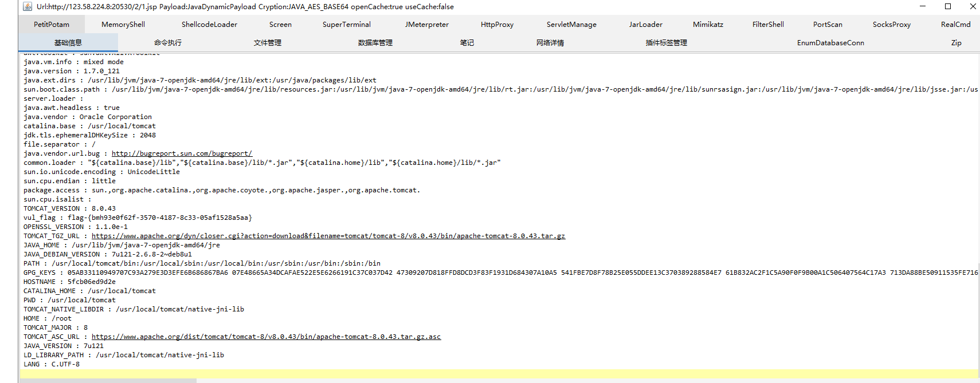Open the FilterShell tab
The height and width of the screenshot is (383, 980).
(x=768, y=25)
